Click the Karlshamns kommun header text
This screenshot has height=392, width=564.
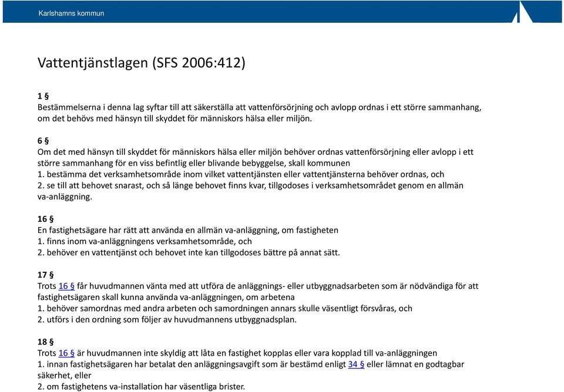coord(71,13)
